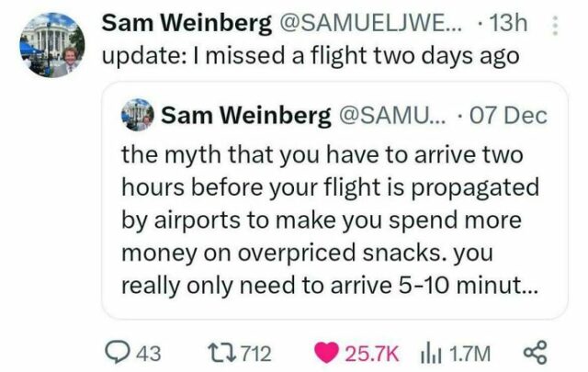Open the Sam Weinberg name at top
588x372 pixels.
click(x=187, y=23)
